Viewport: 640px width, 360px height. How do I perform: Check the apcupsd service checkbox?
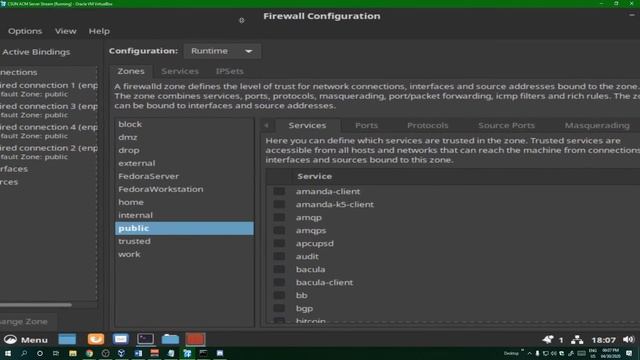[x=279, y=243]
